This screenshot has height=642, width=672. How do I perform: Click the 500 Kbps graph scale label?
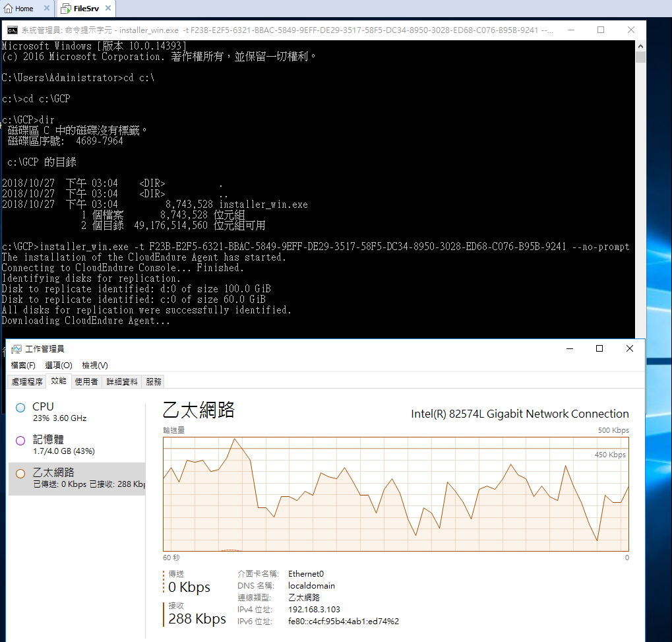[x=613, y=430]
